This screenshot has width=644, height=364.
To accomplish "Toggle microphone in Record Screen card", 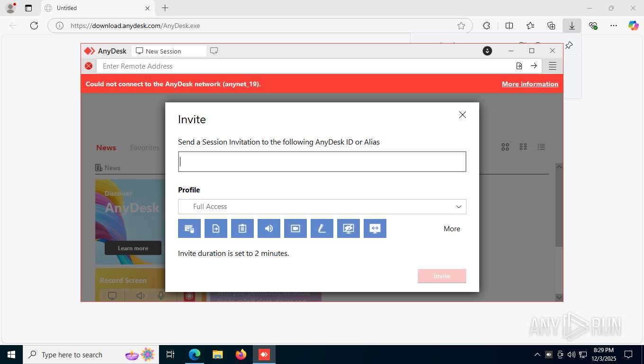I will click(x=161, y=296).
